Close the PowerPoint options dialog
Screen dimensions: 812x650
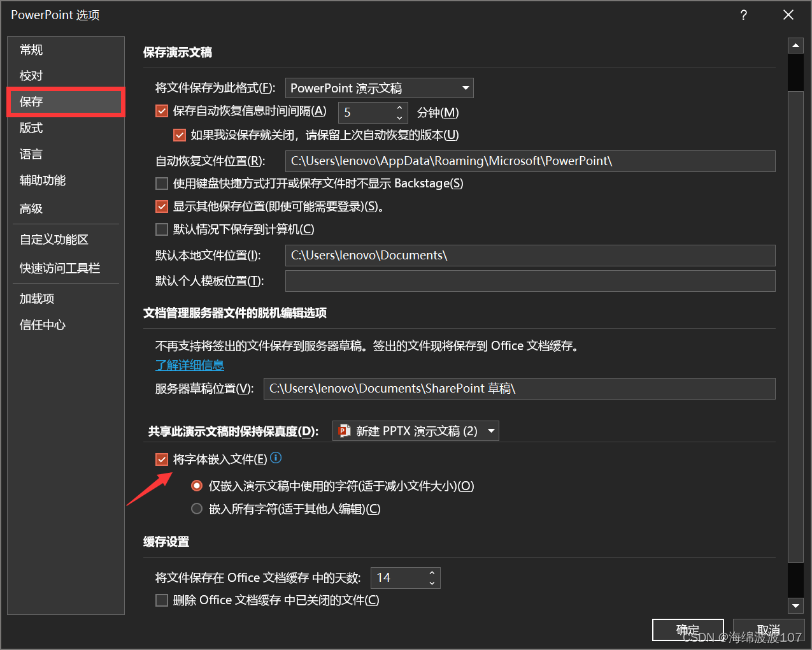point(788,15)
